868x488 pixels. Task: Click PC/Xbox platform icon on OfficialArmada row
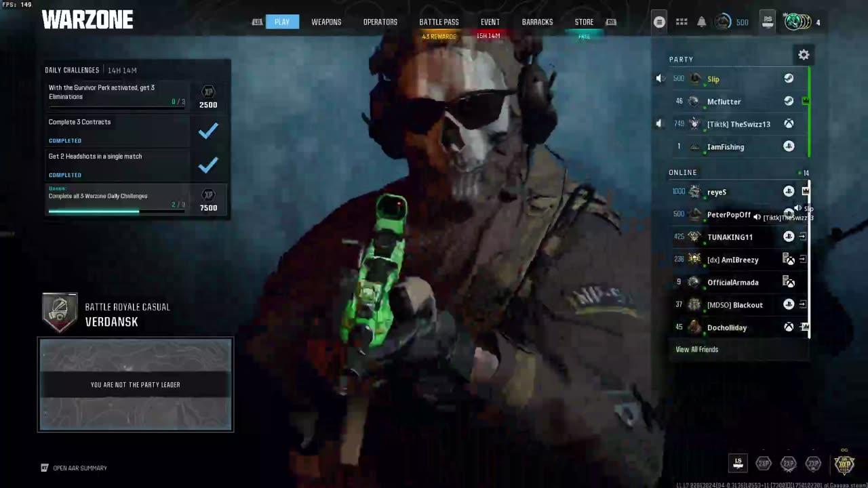coord(789,282)
